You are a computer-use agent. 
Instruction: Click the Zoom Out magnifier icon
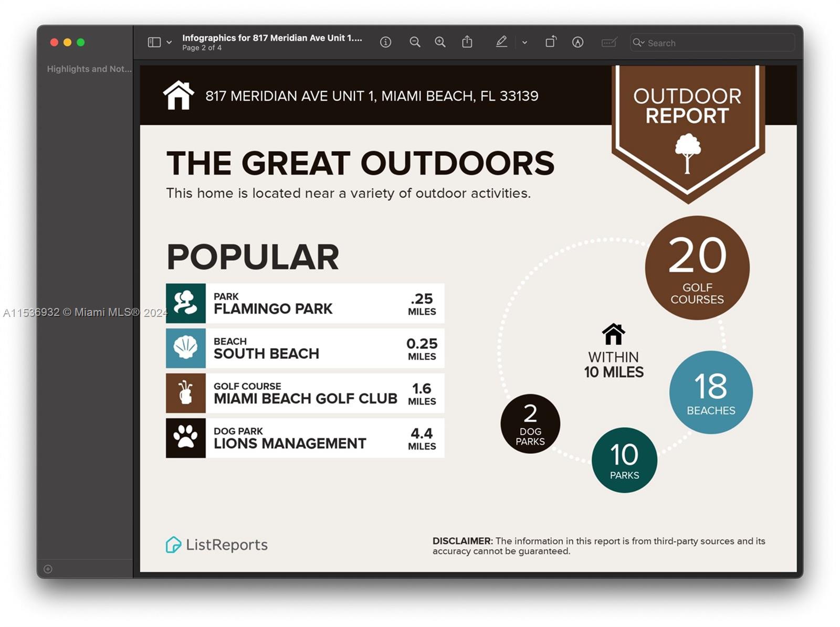(x=415, y=42)
